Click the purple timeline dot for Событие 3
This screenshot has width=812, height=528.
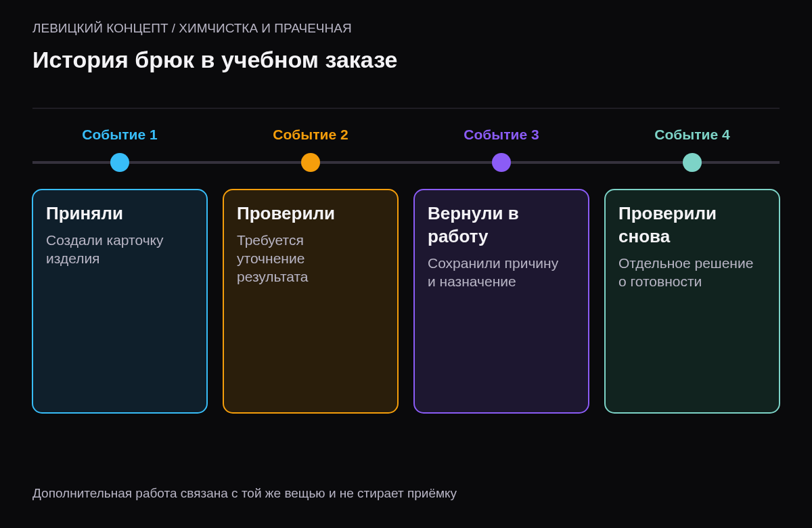pos(501,162)
